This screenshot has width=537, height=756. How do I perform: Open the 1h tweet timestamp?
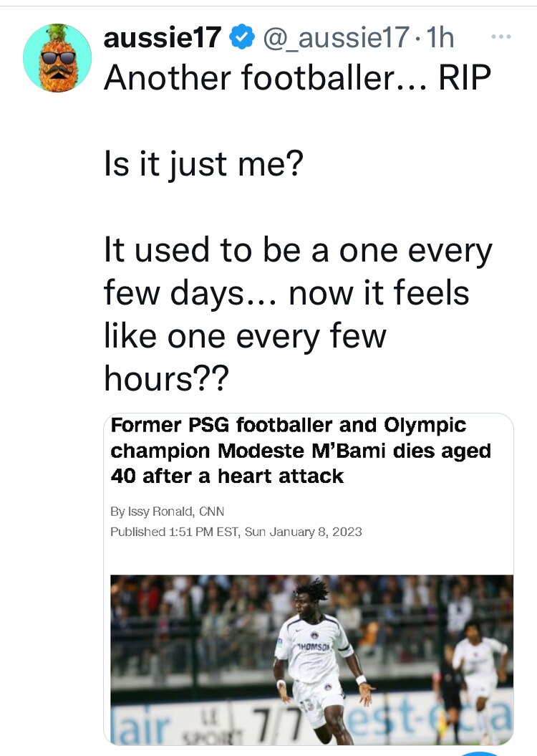click(440, 37)
